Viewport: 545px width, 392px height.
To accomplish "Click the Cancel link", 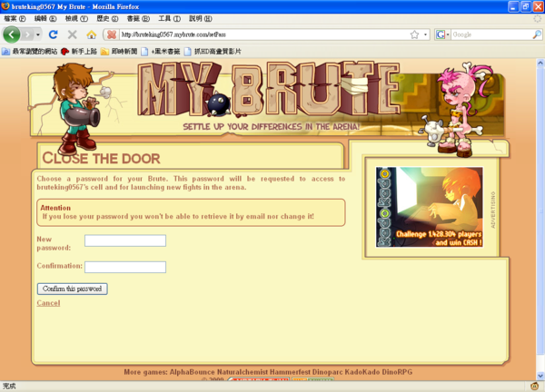I will click(49, 303).
